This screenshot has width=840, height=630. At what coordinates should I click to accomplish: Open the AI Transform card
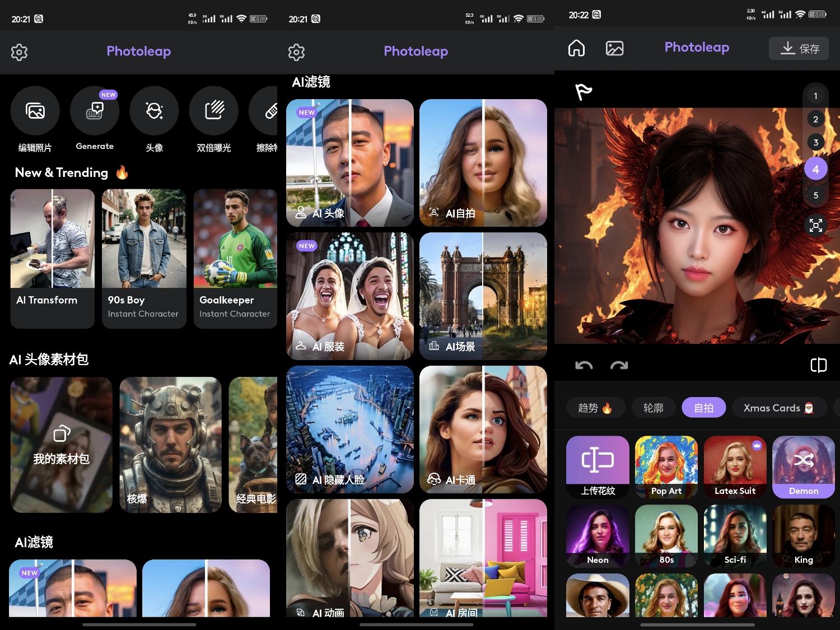[x=53, y=259]
